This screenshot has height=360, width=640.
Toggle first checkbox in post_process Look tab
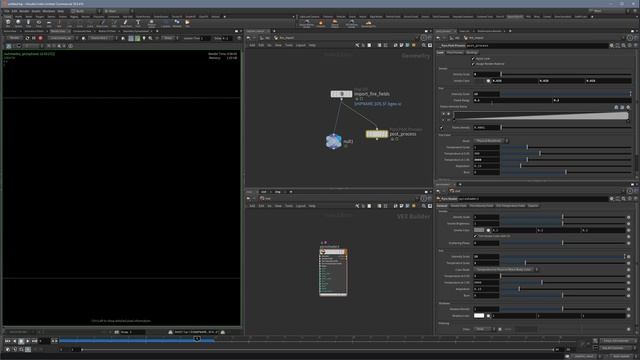(473, 58)
